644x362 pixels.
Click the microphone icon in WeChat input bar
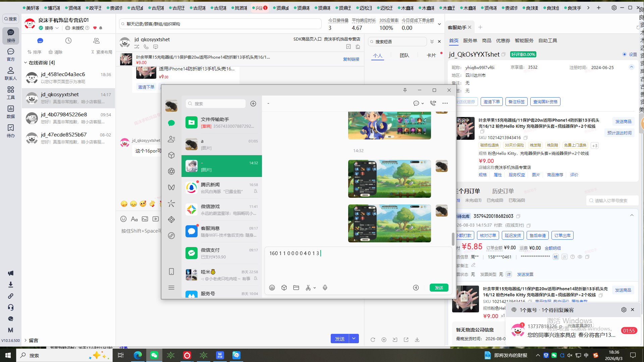pos(325,288)
